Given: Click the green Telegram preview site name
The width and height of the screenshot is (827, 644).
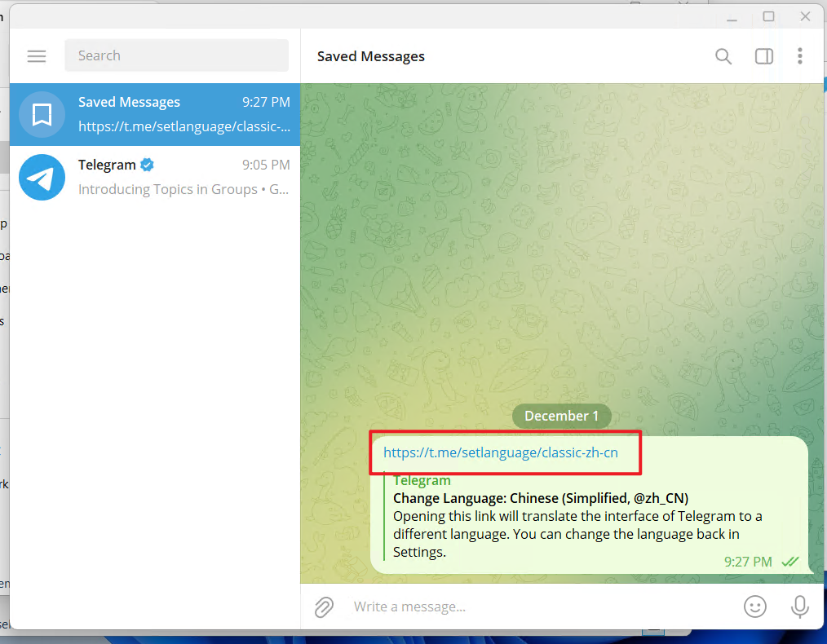Looking at the screenshot, I should tap(422, 481).
